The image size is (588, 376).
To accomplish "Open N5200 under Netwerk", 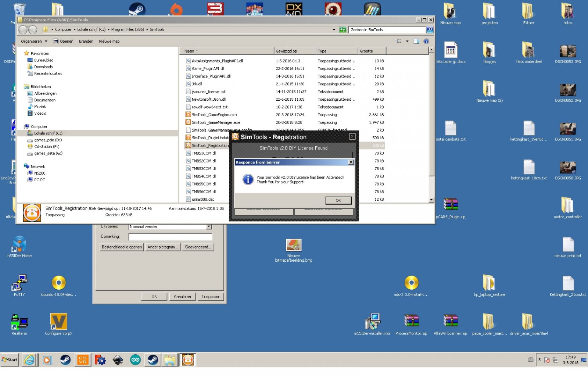I will coord(40,173).
